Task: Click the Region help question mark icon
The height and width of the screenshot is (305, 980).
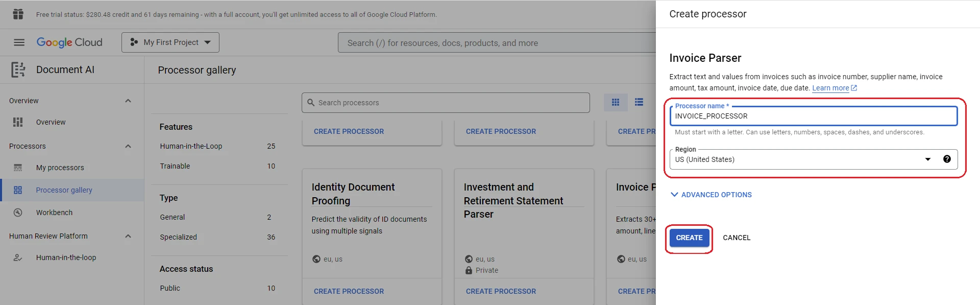Action: 947,159
